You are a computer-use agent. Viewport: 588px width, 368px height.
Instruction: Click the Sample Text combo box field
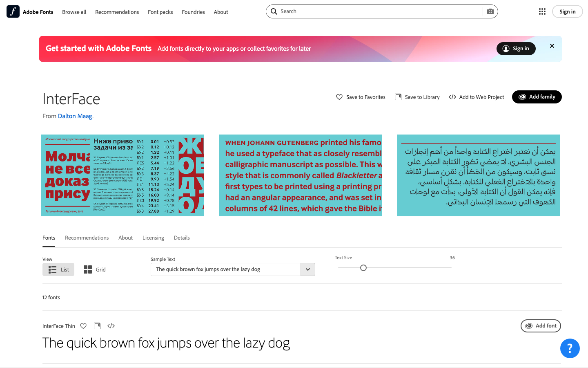(226, 269)
